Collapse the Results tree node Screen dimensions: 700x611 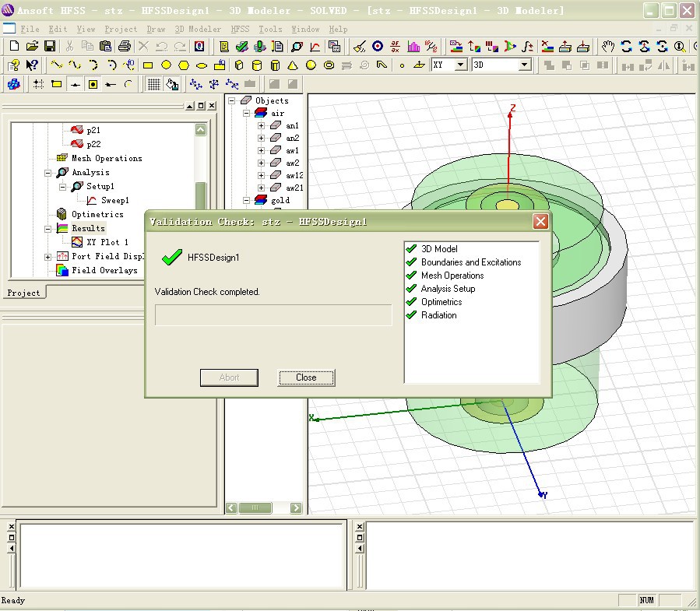47,229
